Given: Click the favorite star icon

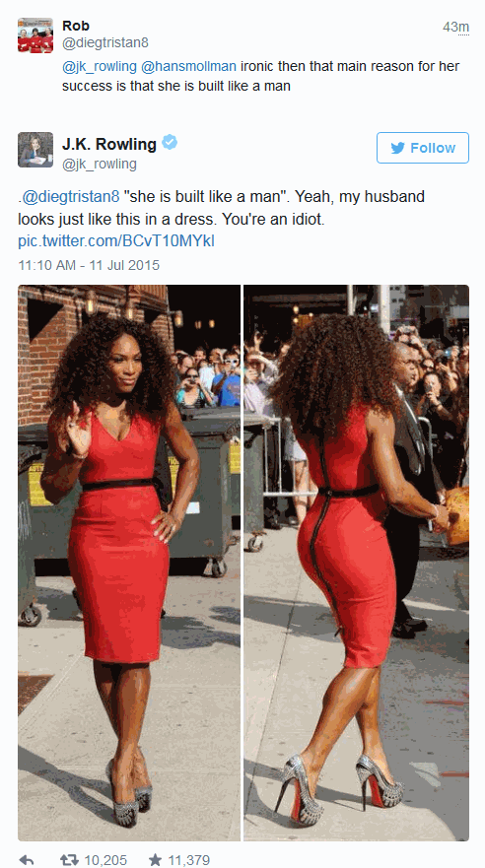Looking at the screenshot, I should 156,860.
